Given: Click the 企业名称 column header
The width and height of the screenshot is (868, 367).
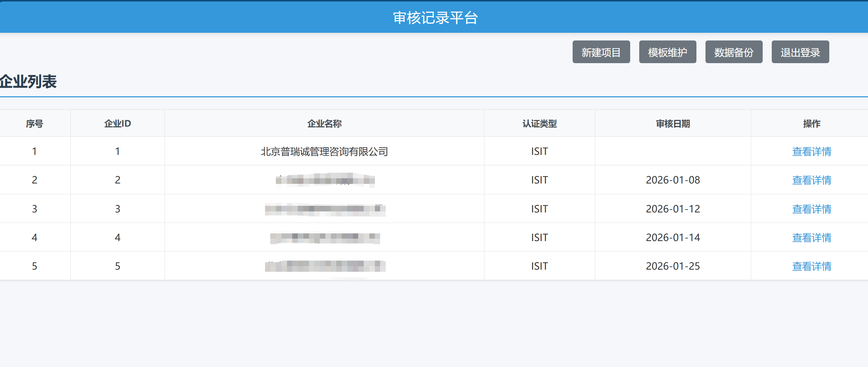Looking at the screenshot, I should click(324, 123).
